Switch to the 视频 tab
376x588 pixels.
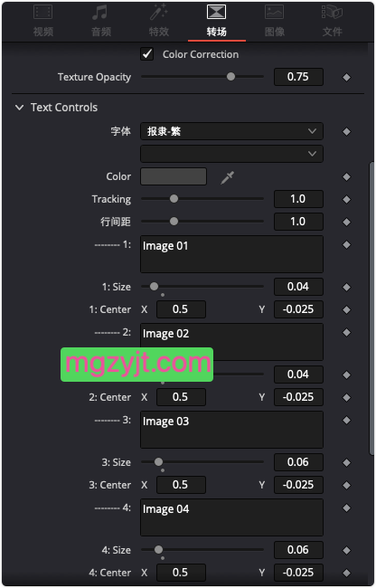pyautogui.click(x=43, y=21)
